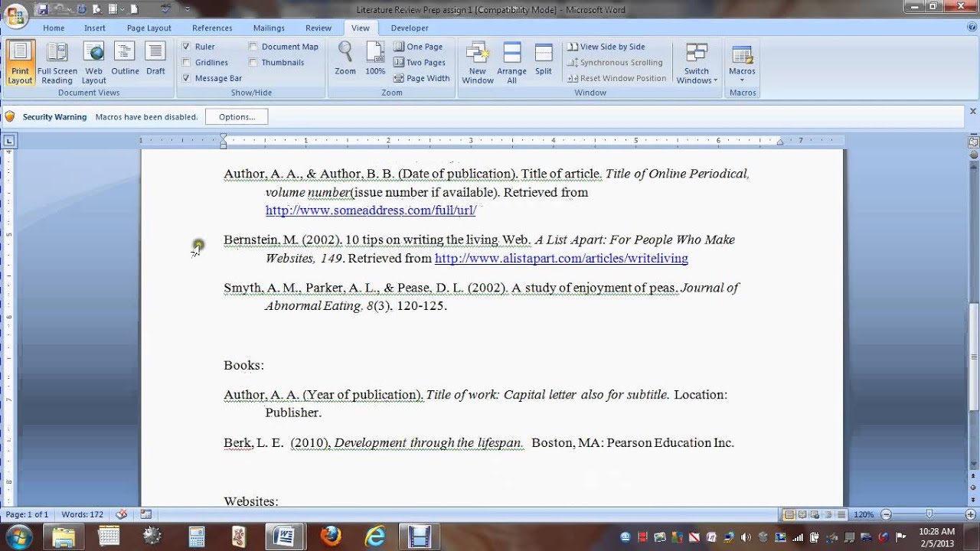Enable the Document Map checkbox

tap(253, 47)
